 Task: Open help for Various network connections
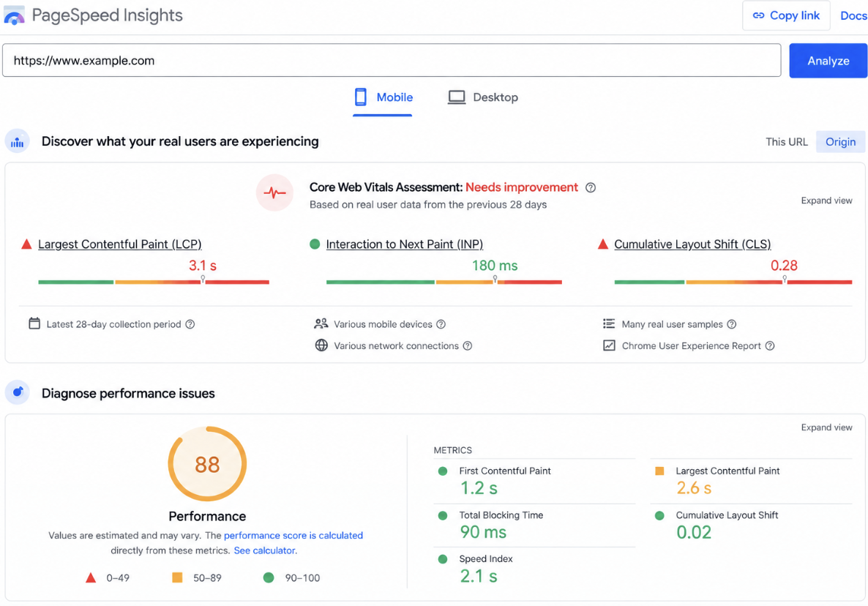tap(467, 346)
